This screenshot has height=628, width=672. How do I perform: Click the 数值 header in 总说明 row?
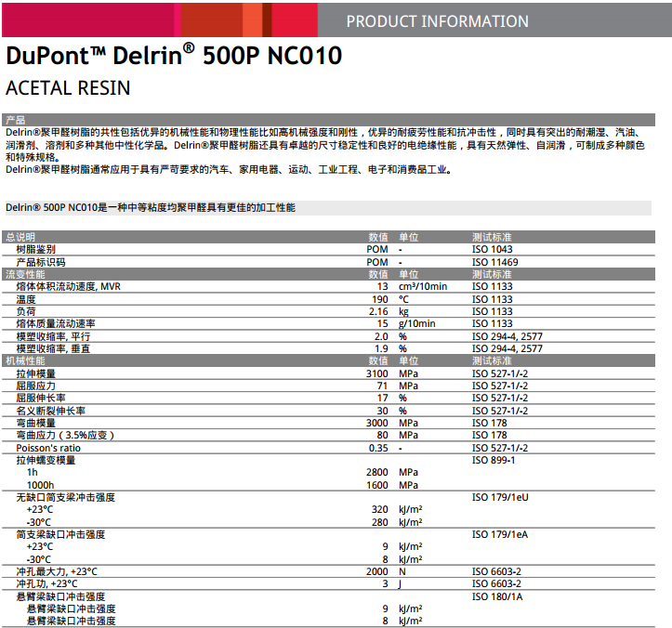[378, 237]
